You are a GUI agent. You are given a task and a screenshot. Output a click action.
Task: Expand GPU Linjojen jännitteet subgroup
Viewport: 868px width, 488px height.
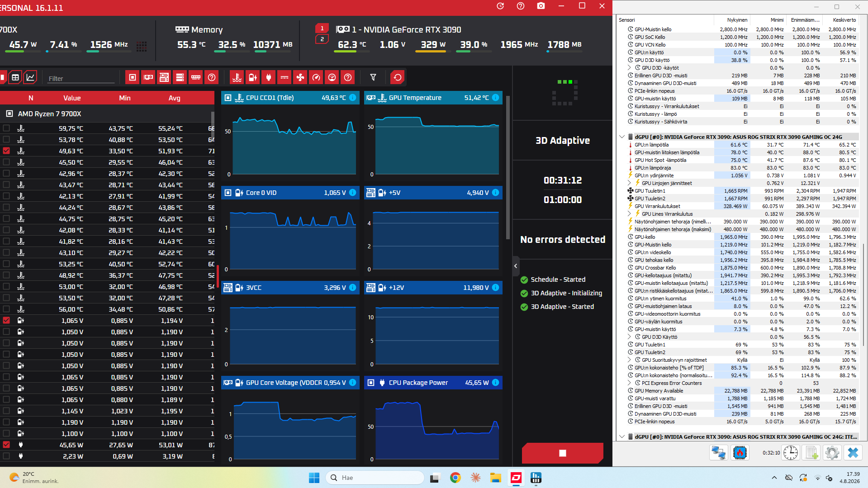point(629,183)
